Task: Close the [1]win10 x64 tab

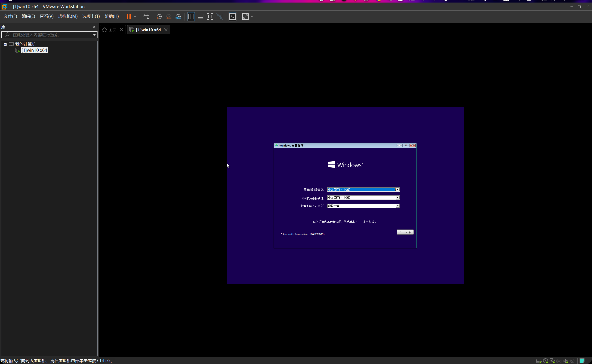Action: pyautogui.click(x=166, y=30)
